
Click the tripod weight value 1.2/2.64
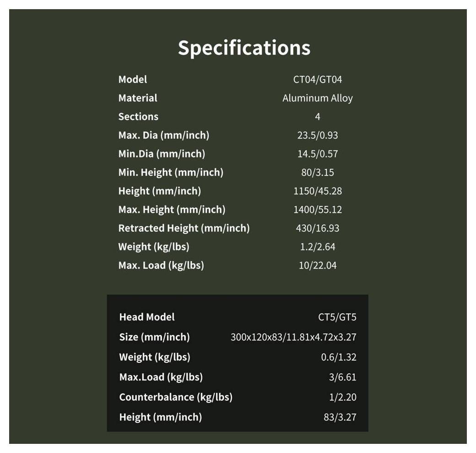tap(317, 247)
